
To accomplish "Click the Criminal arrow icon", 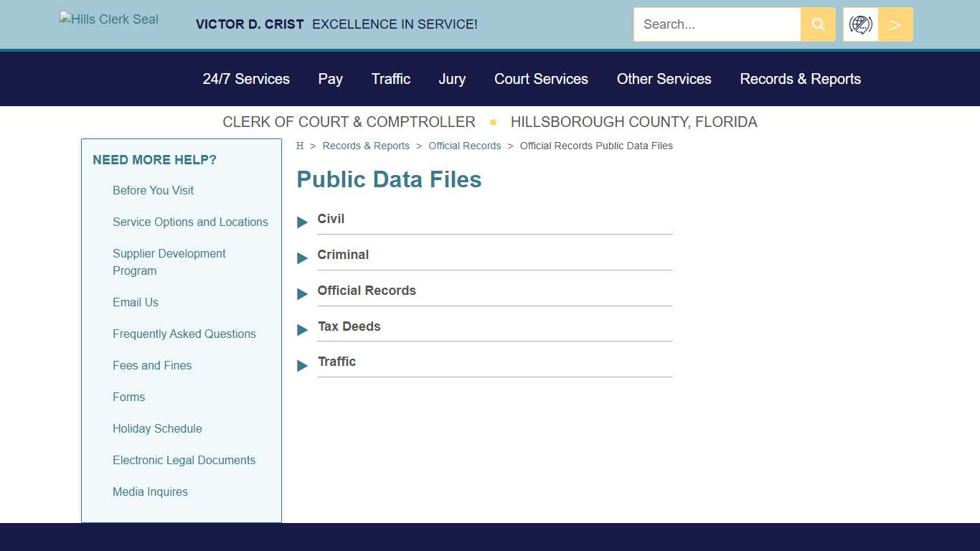I will click(302, 258).
